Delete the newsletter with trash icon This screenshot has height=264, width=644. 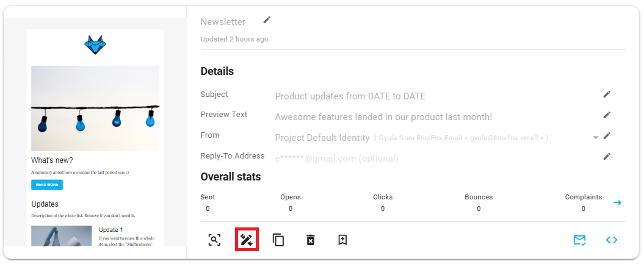(311, 240)
